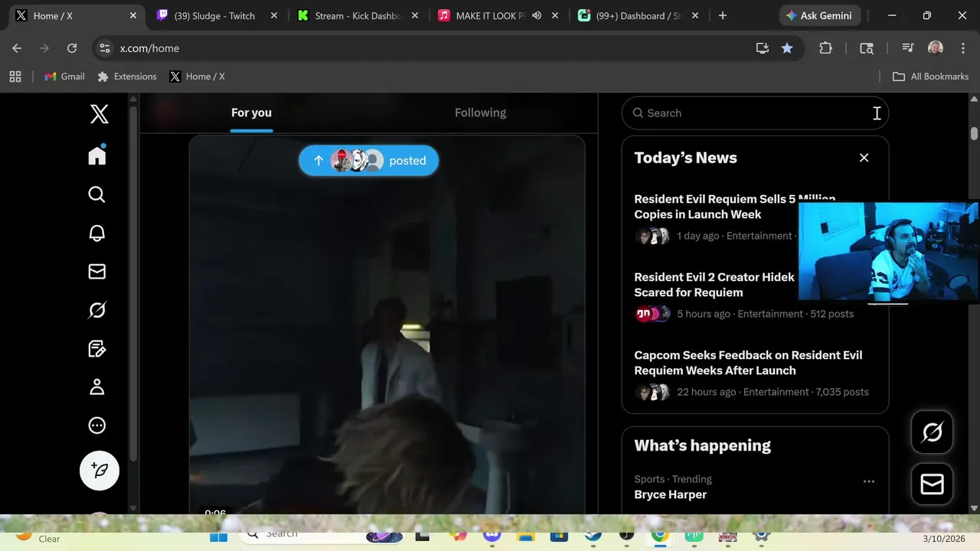Open Profile person icon in the sidebar
Viewport: 980px width, 551px height.
tap(96, 387)
